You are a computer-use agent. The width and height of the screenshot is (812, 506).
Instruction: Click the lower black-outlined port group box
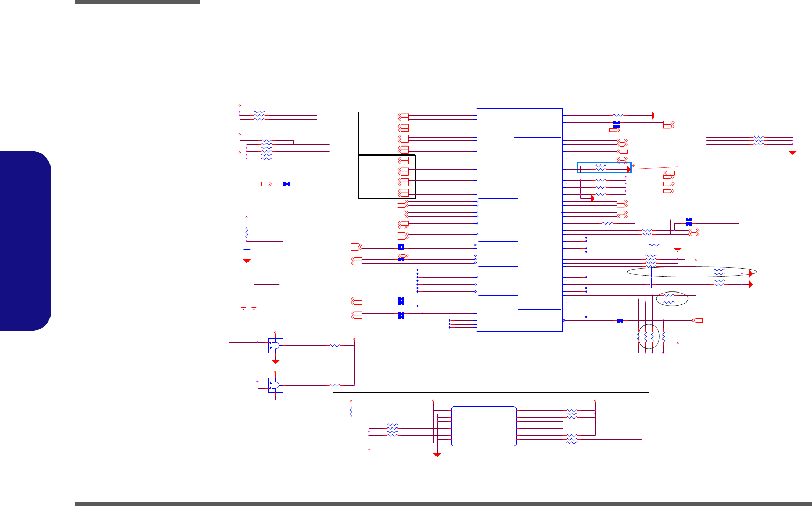387,177
